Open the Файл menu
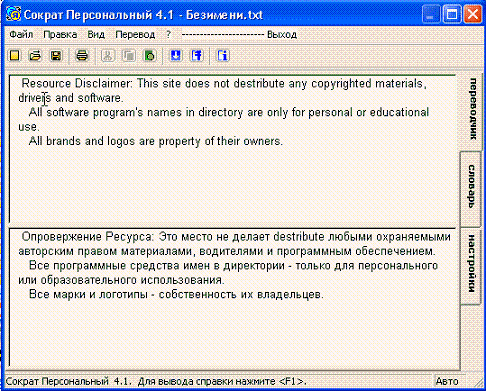This screenshot has width=486, height=391. (x=21, y=34)
